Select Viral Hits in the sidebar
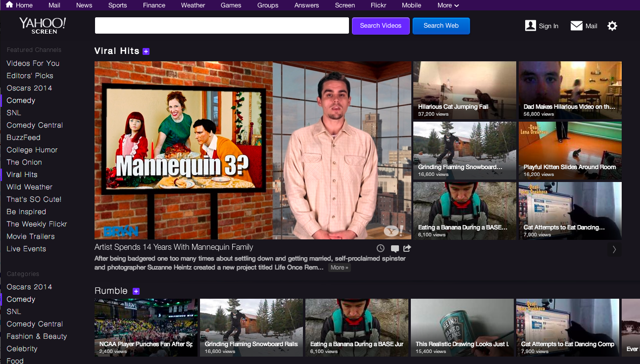The image size is (640, 364). pos(22,175)
